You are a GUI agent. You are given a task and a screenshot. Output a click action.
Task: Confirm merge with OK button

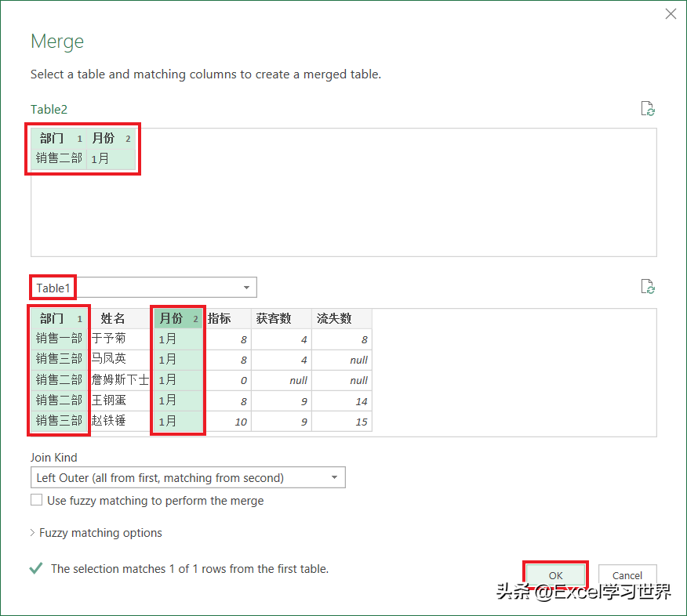click(x=555, y=575)
